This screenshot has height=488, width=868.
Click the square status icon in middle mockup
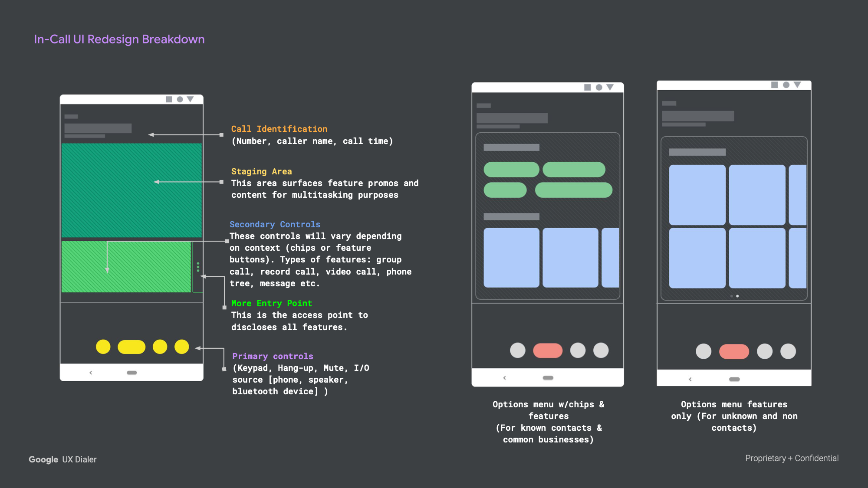point(587,87)
